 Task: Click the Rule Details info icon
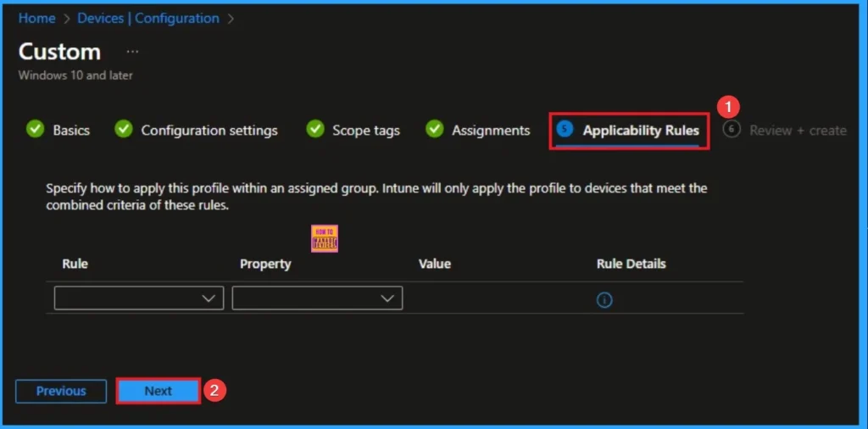pyautogui.click(x=604, y=300)
